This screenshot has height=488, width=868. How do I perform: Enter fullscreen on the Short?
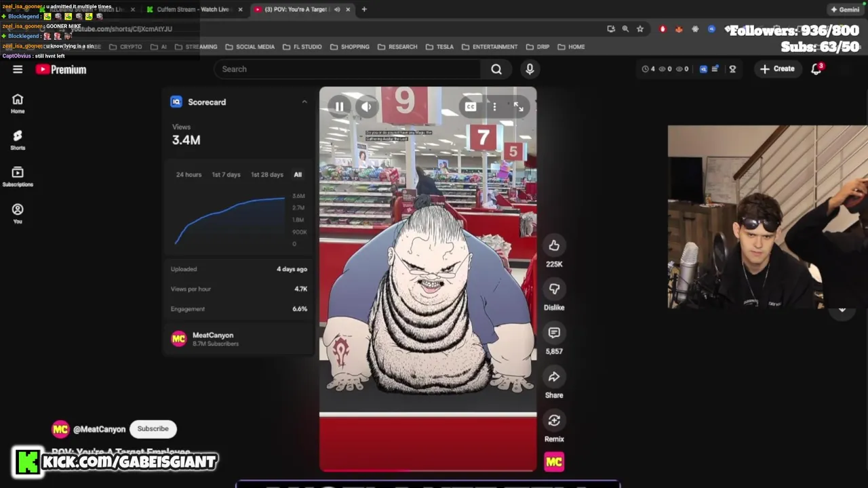pos(518,107)
